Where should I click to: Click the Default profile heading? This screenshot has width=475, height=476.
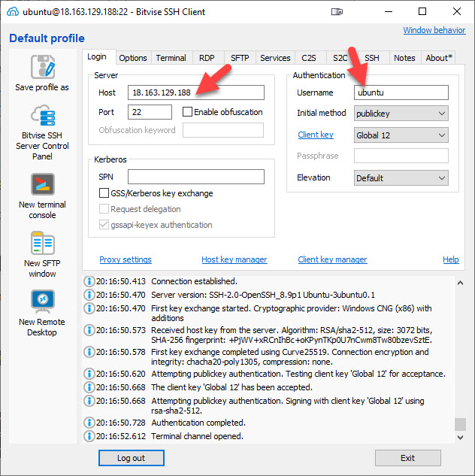[x=47, y=38]
